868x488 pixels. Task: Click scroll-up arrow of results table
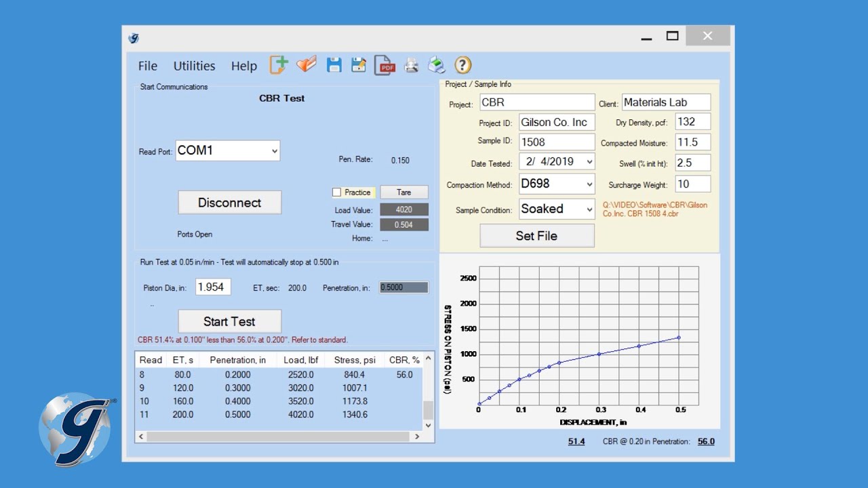(428, 357)
